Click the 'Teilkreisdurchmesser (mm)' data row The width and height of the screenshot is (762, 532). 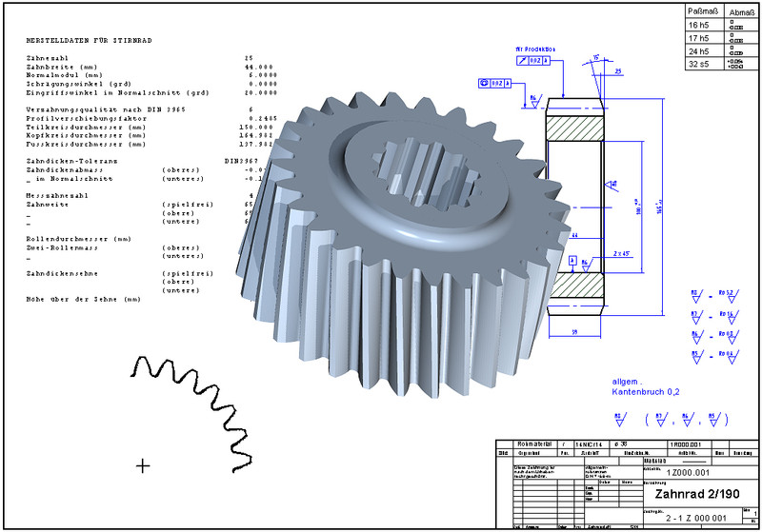86,127
